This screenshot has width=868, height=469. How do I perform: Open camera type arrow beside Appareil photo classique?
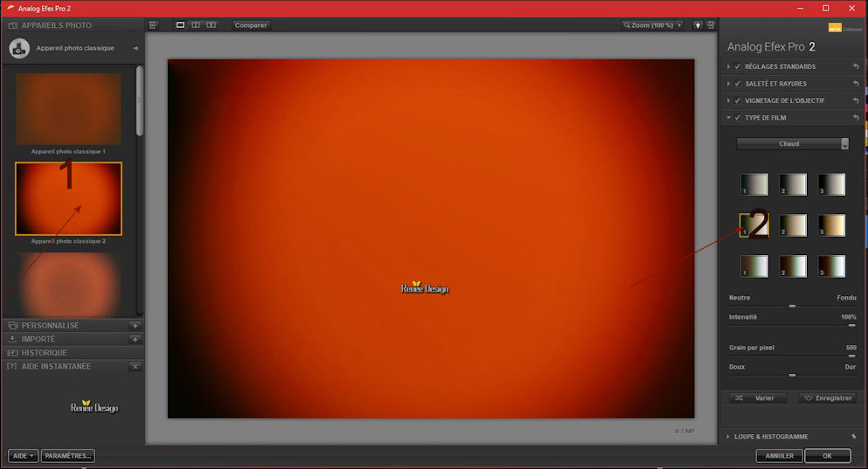(135, 48)
